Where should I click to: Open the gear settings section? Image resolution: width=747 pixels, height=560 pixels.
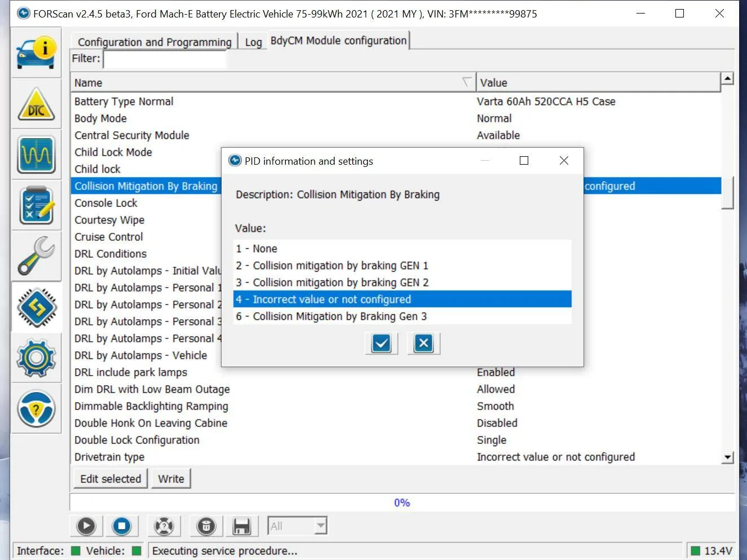pos(36,358)
